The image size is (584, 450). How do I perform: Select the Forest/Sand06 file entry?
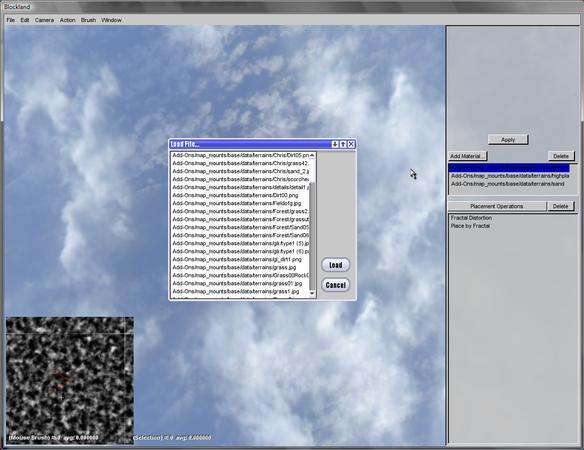pyautogui.click(x=241, y=235)
